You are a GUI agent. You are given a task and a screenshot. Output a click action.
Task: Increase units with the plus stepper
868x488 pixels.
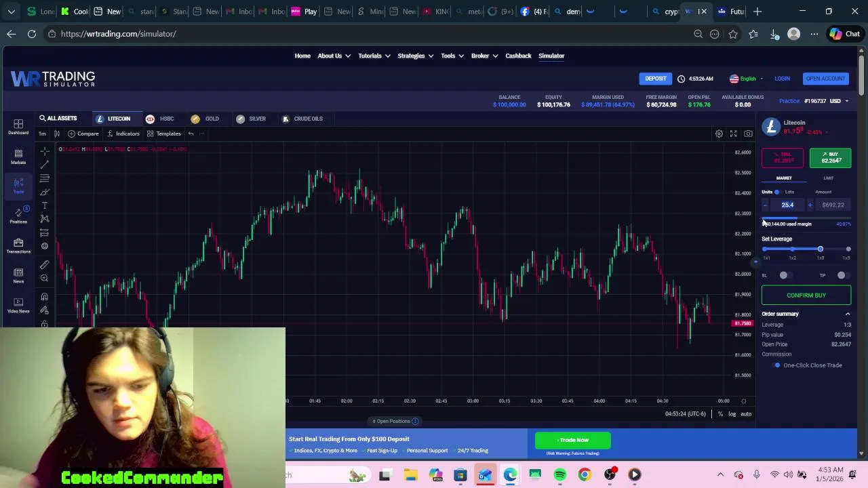(x=810, y=205)
